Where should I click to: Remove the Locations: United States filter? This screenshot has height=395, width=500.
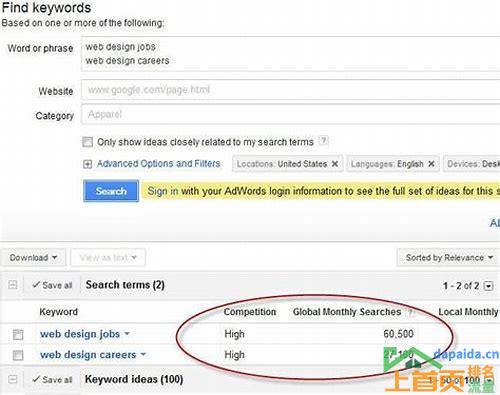point(335,164)
